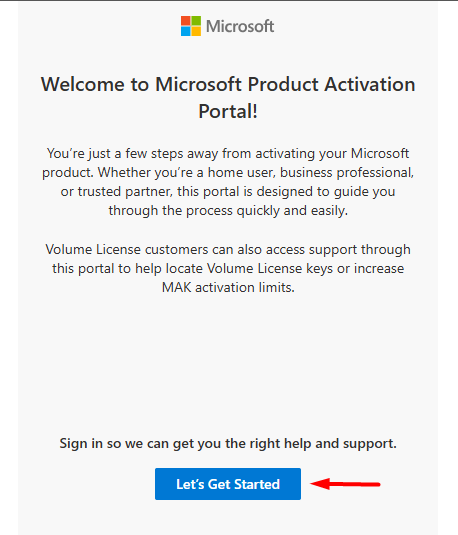Click the word Portal! in the heading
This screenshot has height=535, width=458.
pyautogui.click(x=228, y=111)
